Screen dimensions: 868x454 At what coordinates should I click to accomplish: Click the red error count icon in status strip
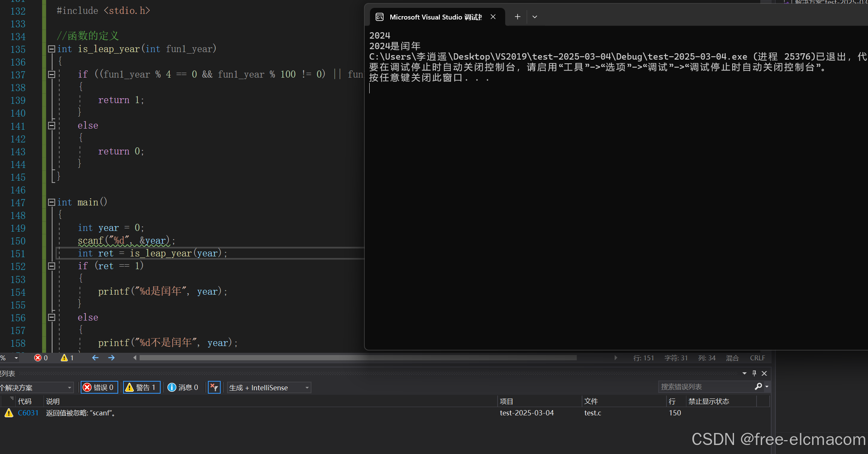38,358
